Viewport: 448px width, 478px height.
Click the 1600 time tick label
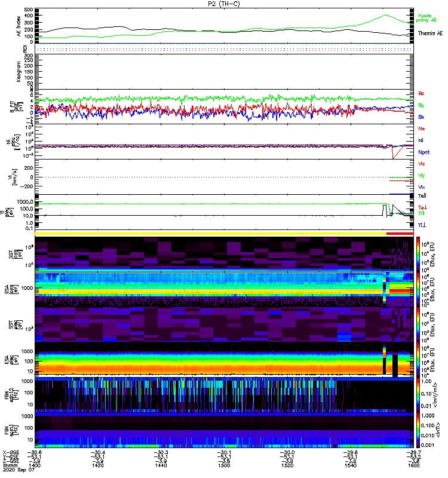(x=413, y=465)
